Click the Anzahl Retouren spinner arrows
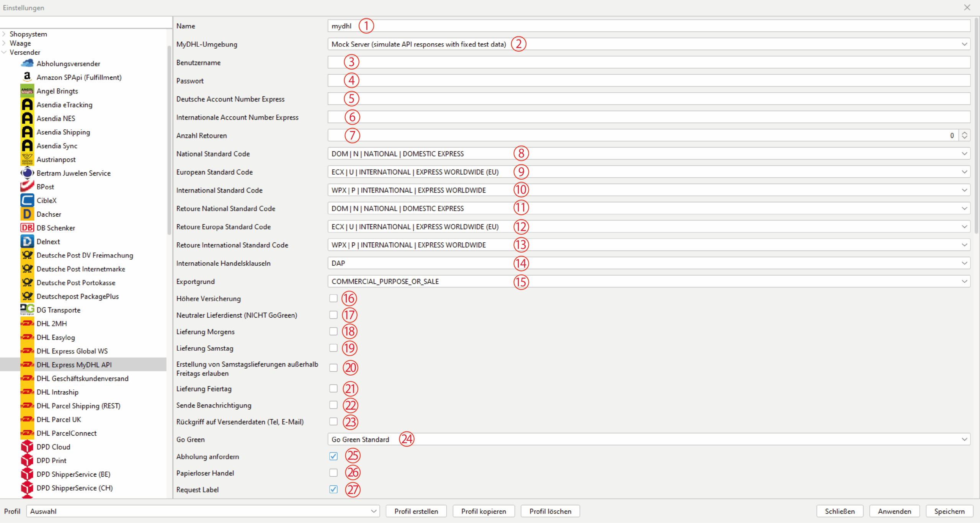This screenshot has width=980, height=523. tap(964, 135)
